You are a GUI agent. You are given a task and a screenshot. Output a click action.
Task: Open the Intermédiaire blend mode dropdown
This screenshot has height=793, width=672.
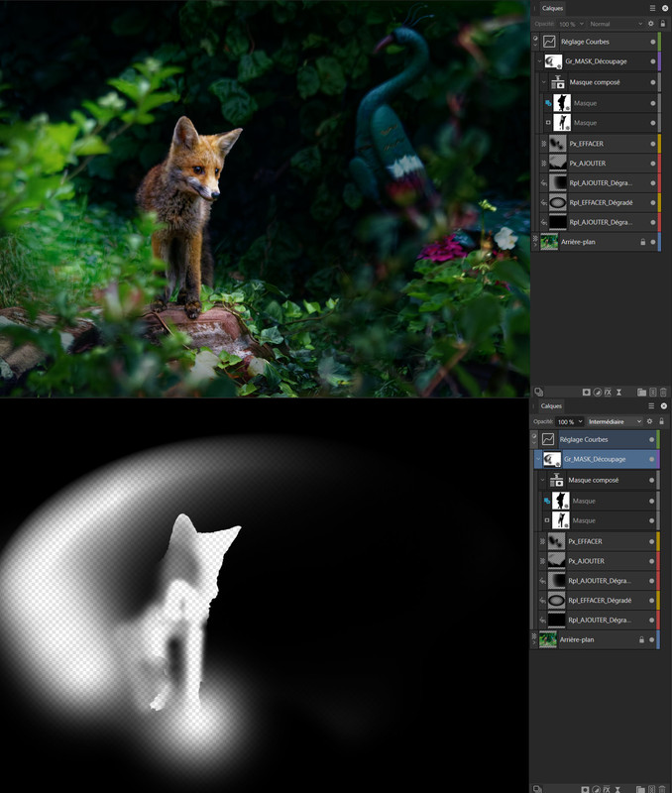[615, 421]
